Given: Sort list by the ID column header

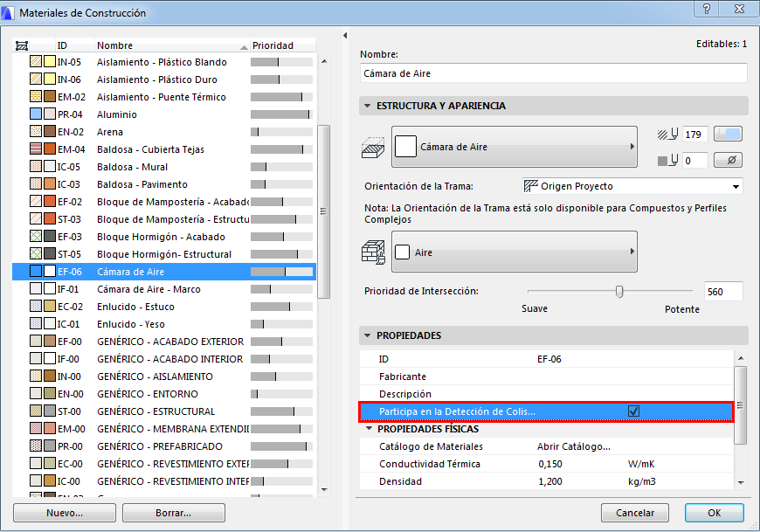Looking at the screenshot, I should point(74,45).
